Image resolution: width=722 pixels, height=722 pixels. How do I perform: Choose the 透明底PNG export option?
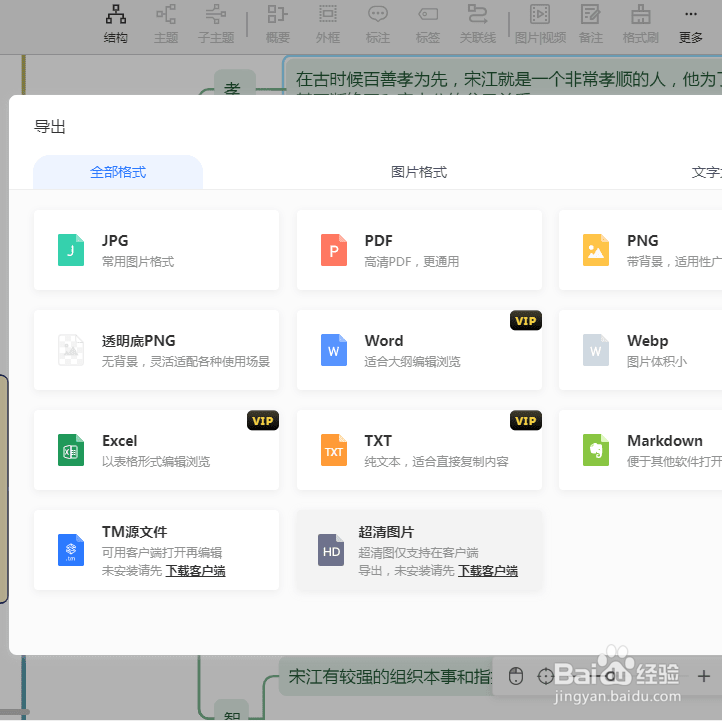(157, 350)
